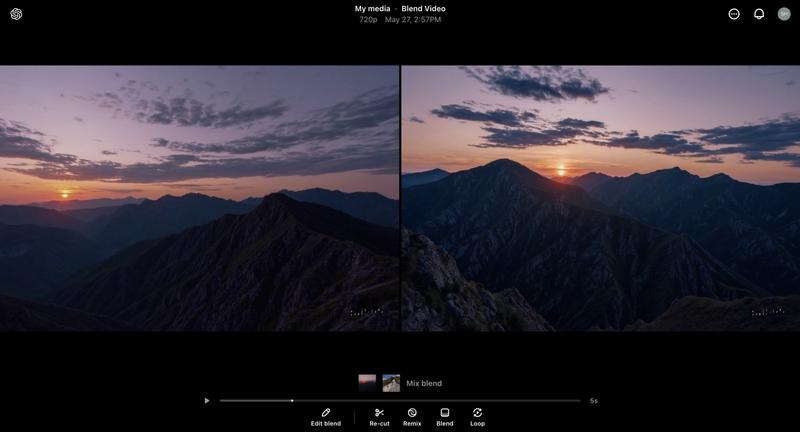Open the first sunset source thumbnail
The width and height of the screenshot is (800, 432).
367,383
